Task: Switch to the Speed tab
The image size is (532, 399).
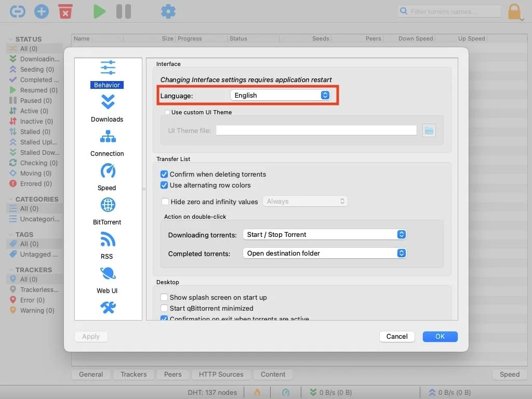Action: point(510,374)
